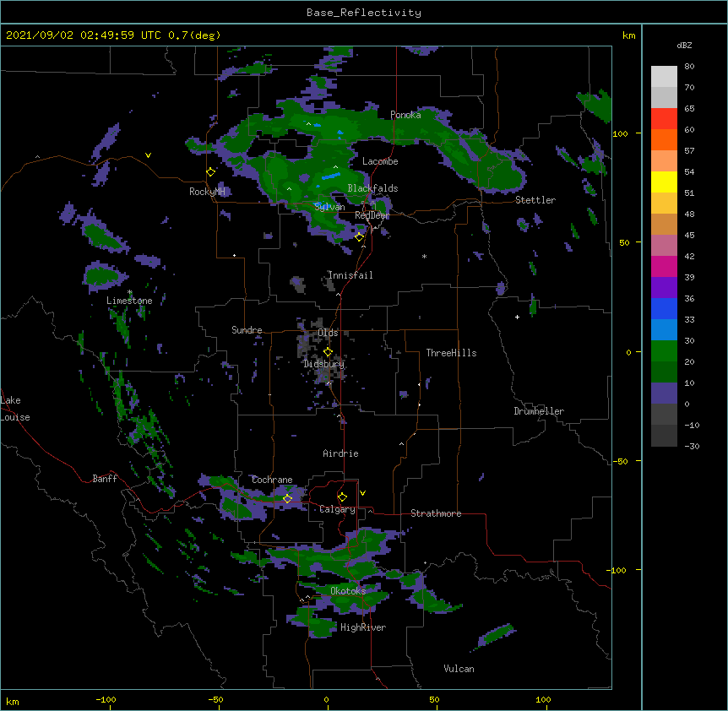Click the ThreeHills label
This screenshot has width=728, height=711.
(x=451, y=353)
